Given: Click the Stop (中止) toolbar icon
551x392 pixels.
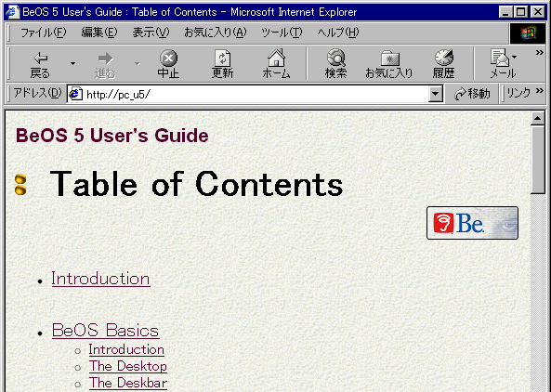Looking at the screenshot, I should 168,64.
